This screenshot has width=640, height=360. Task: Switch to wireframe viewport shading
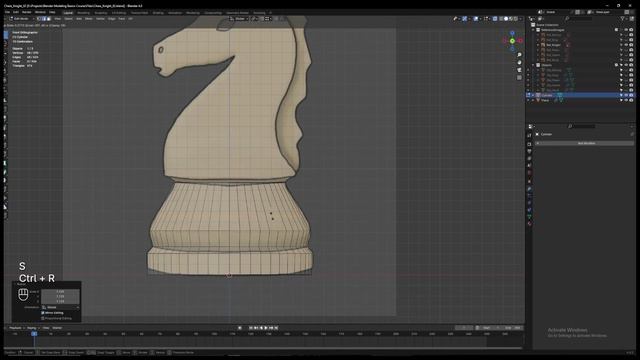point(501,19)
